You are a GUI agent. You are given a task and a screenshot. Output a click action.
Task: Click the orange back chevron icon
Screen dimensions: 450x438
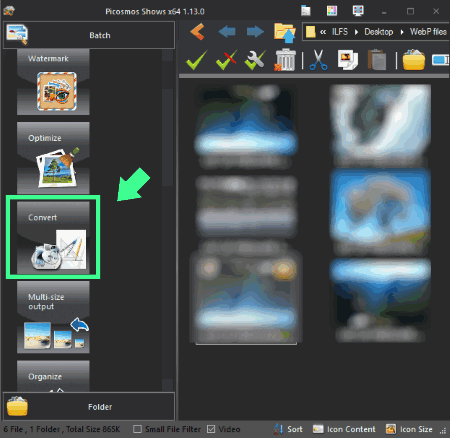pyautogui.click(x=197, y=32)
